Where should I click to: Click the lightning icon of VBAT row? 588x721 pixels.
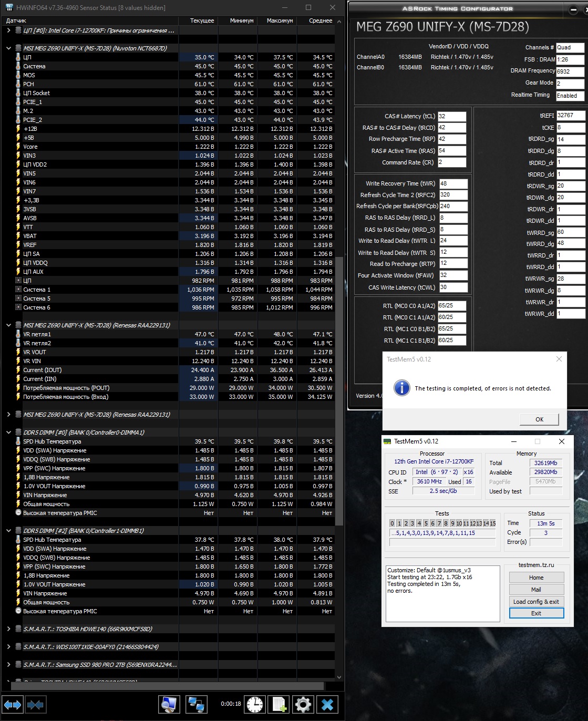(18, 236)
